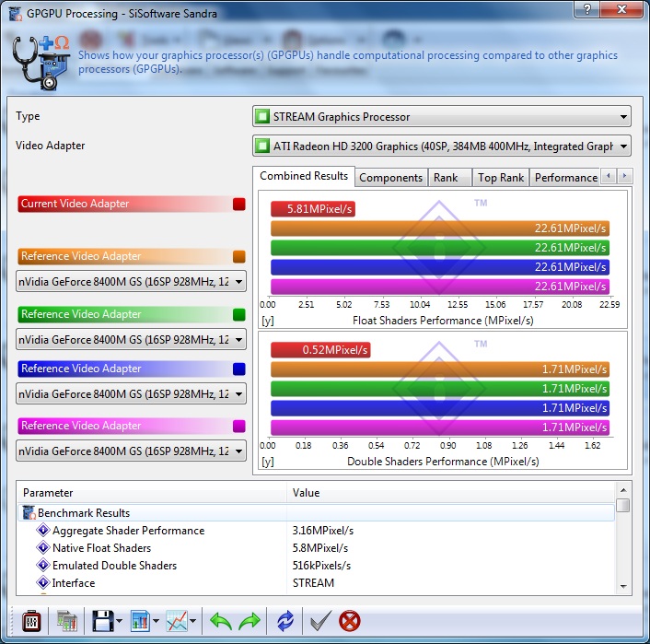Click the diamond icon beside Aggregate Shader Performance

(x=43, y=531)
